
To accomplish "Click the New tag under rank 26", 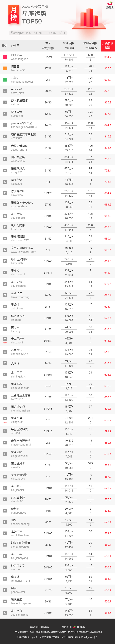I will [5, 343].
